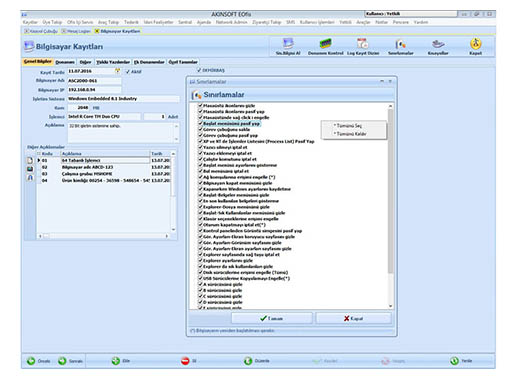Click the bottom icon beside the notes grid

click(30, 178)
